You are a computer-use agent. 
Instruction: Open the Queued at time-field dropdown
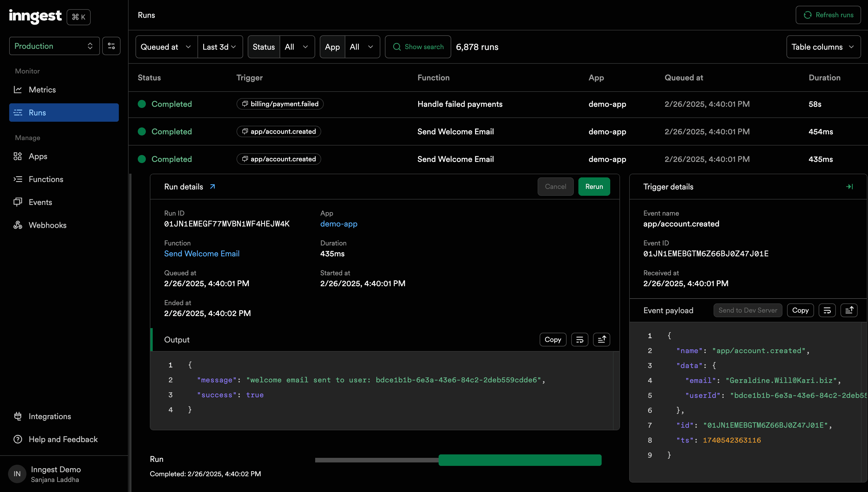point(166,47)
